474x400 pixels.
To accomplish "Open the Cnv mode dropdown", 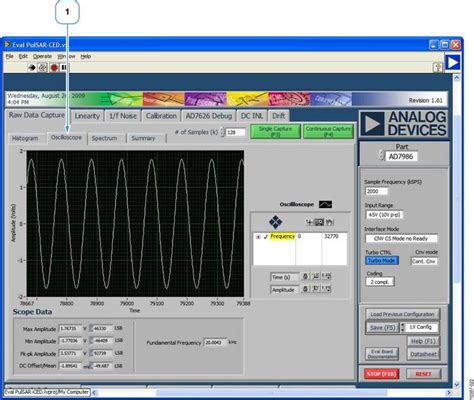I will pos(424,261).
